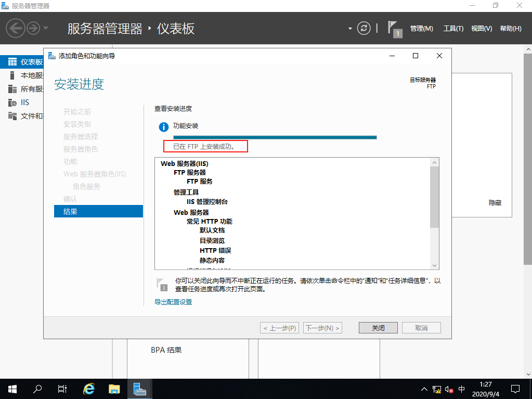This screenshot has width=532, height=399.
Task: Select Web 服务器(IIS) in the results list
Action: click(x=184, y=163)
